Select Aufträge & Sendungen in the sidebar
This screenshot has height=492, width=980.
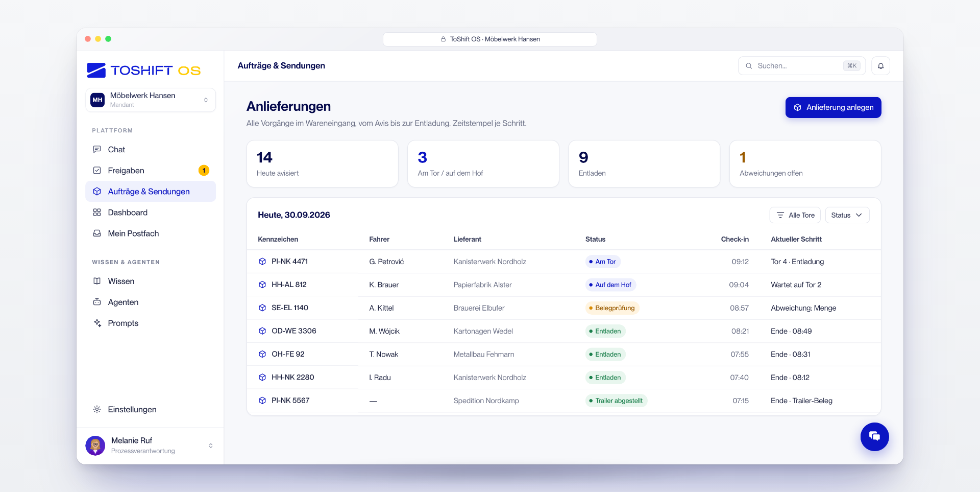[151, 192]
